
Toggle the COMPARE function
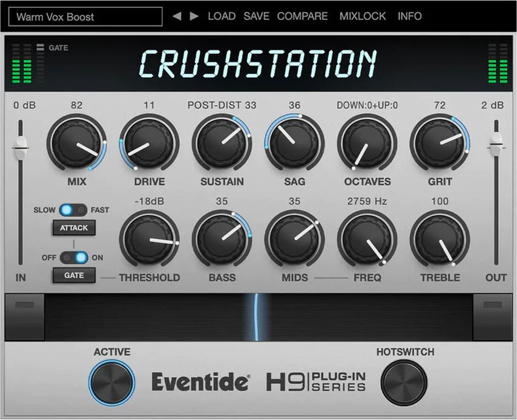pyautogui.click(x=302, y=16)
